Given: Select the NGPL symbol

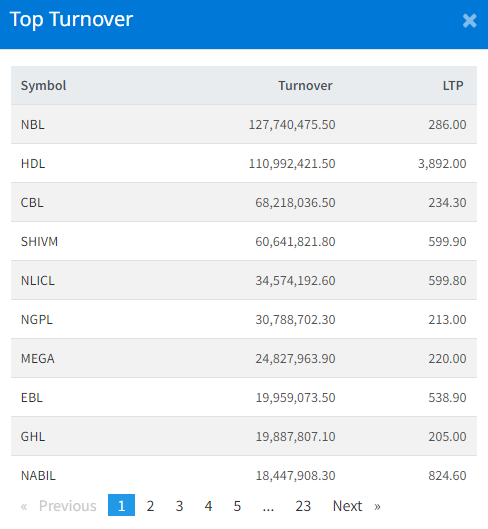Looking at the screenshot, I should [37, 319].
